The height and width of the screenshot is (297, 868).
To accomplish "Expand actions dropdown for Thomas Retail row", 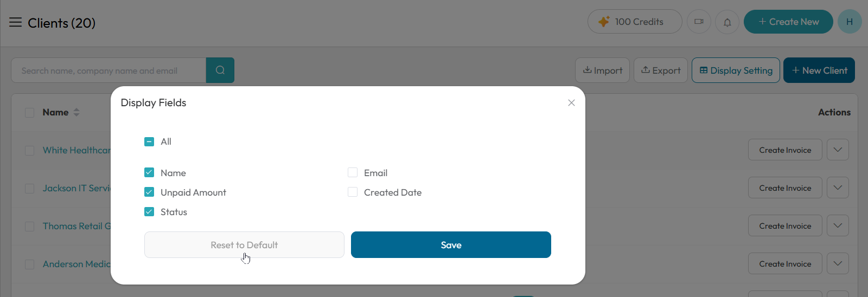I will [838, 225].
